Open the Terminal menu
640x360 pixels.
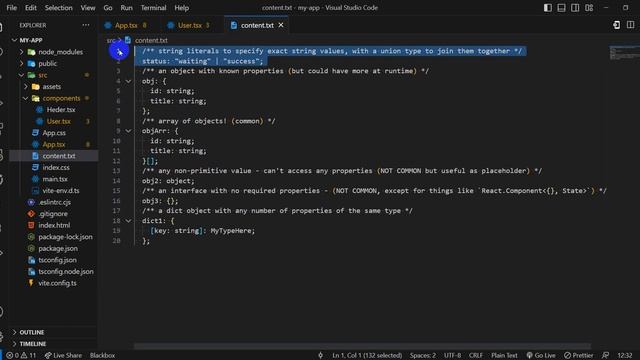click(x=153, y=8)
